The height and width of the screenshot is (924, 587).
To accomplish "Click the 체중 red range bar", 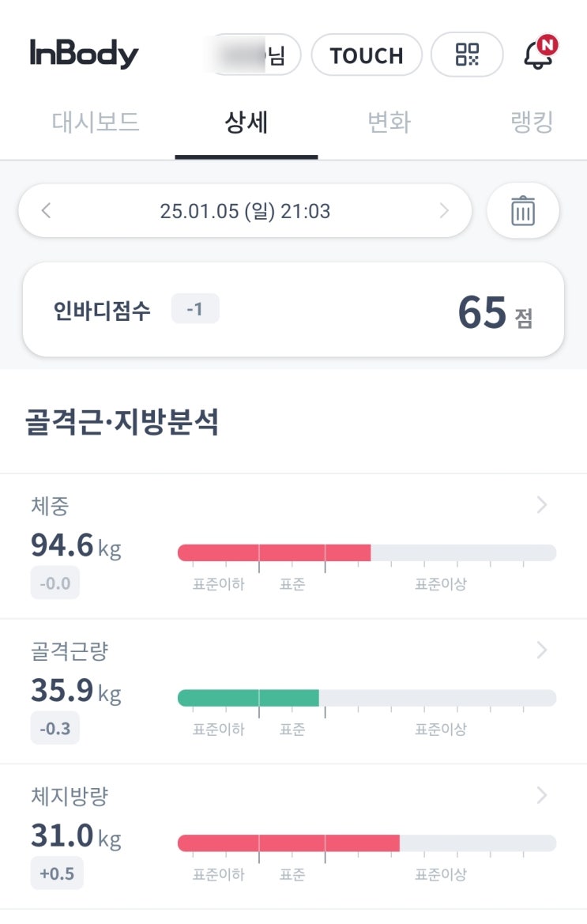I will click(274, 553).
